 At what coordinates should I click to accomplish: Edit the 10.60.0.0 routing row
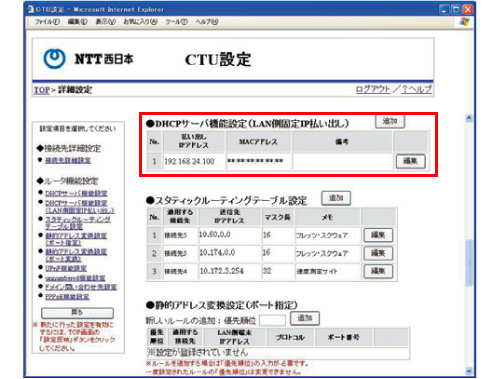point(378,235)
